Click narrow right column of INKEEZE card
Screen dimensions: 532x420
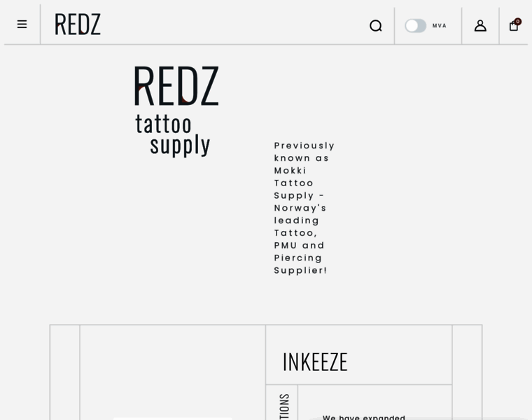coord(467,372)
